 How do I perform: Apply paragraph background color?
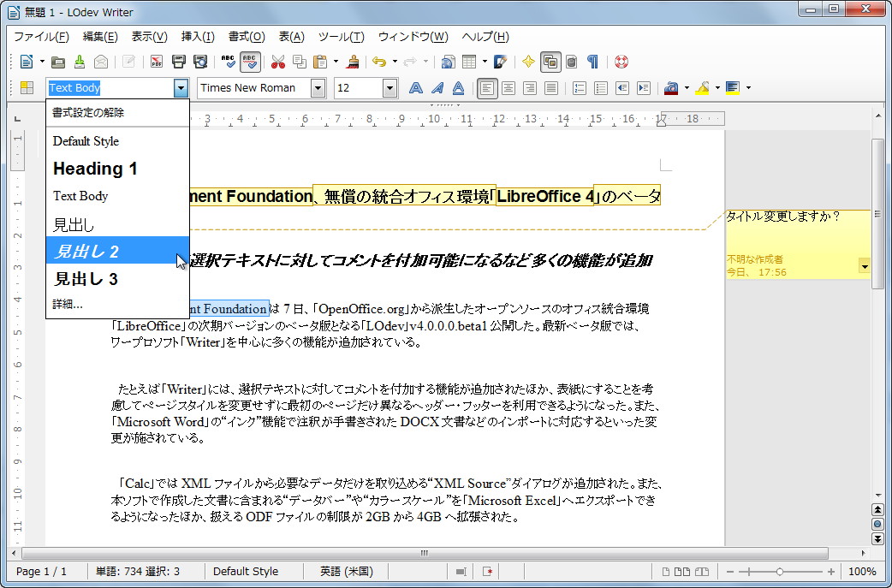[733, 87]
